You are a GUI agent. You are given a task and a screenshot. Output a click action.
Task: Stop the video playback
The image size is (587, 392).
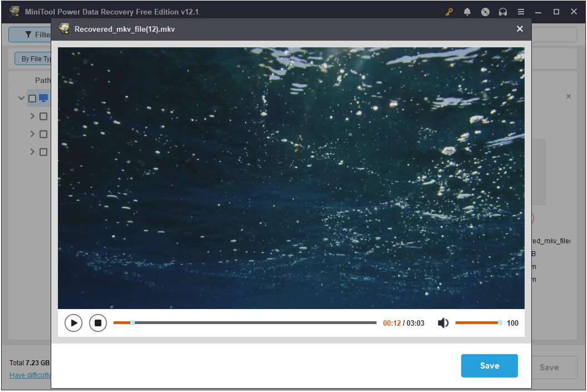tap(98, 323)
